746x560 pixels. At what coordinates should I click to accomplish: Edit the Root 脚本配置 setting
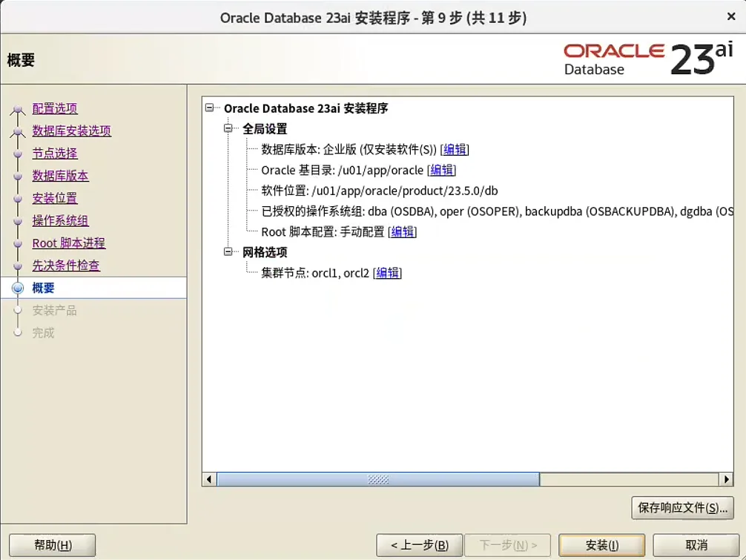pyautogui.click(x=403, y=231)
